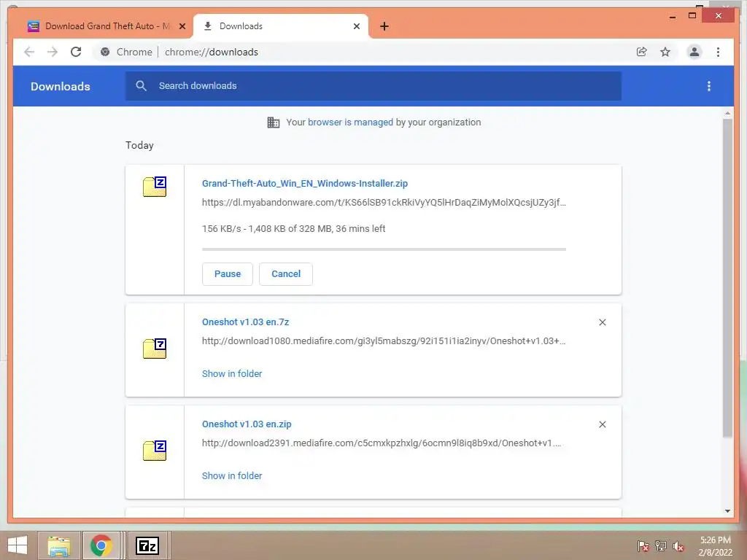Click the download2391 mediafire URL text
Viewport: 747px width, 560px height.
tap(382, 443)
